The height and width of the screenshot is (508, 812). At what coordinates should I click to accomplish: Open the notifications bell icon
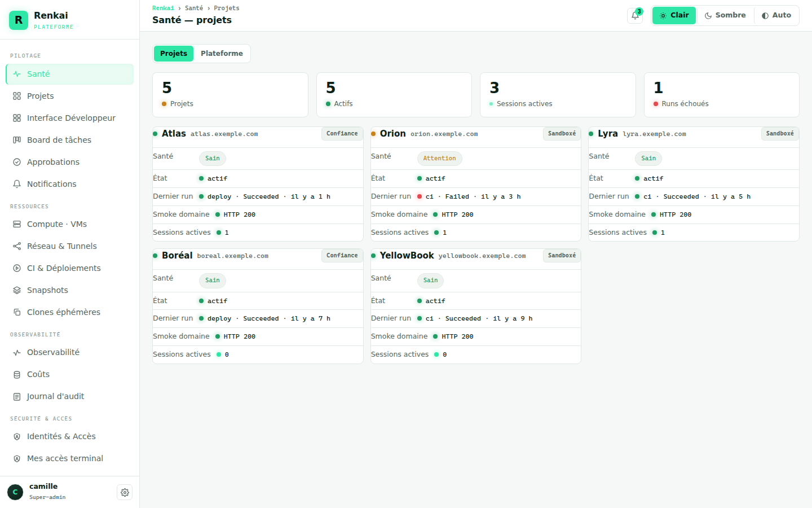click(635, 16)
